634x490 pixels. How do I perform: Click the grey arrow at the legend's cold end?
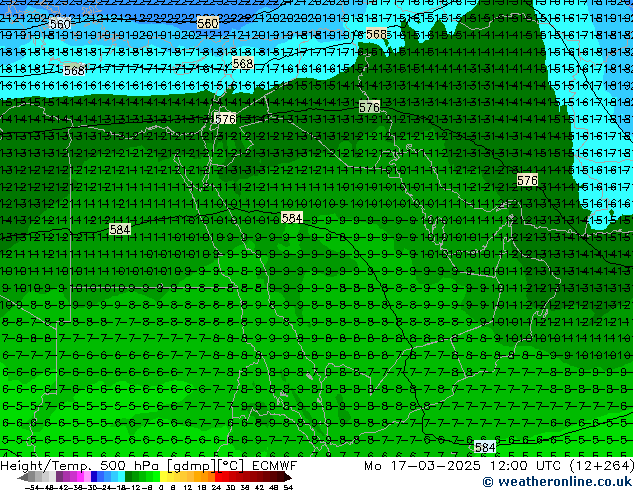22,477
